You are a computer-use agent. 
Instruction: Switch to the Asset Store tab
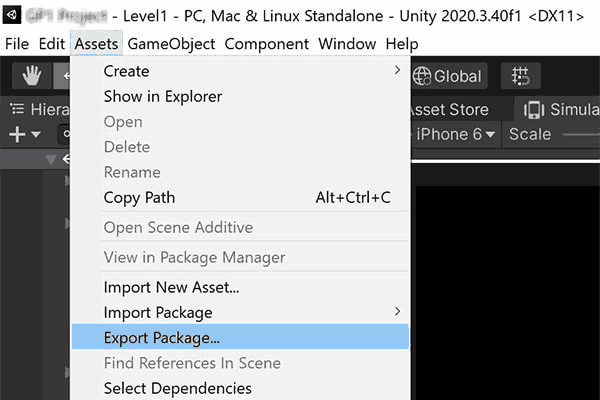pyautogui.click(x=450, y=110)
